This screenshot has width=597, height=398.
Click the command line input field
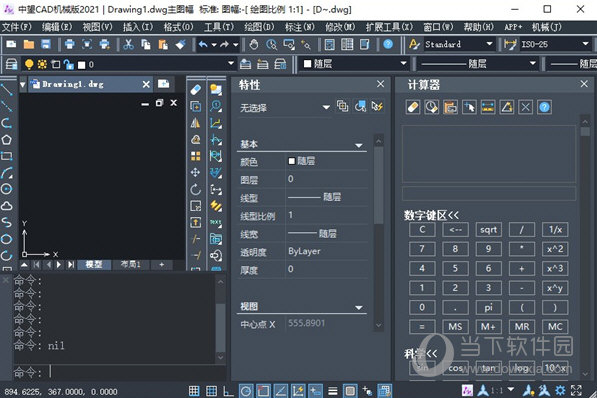(x=120, y=372)
